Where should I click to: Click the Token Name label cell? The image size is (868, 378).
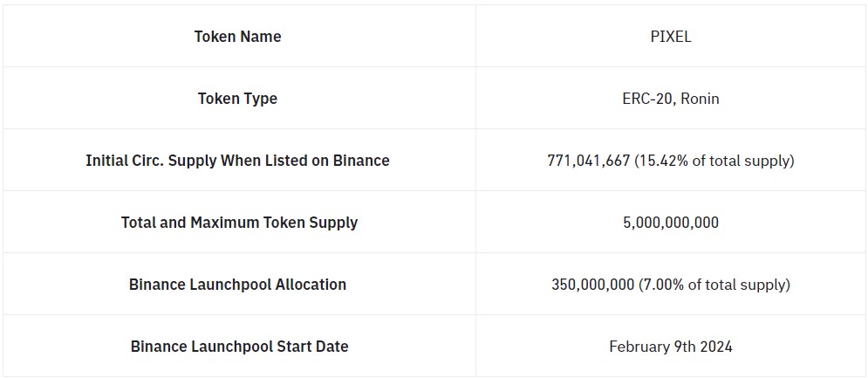coord(237,37)
